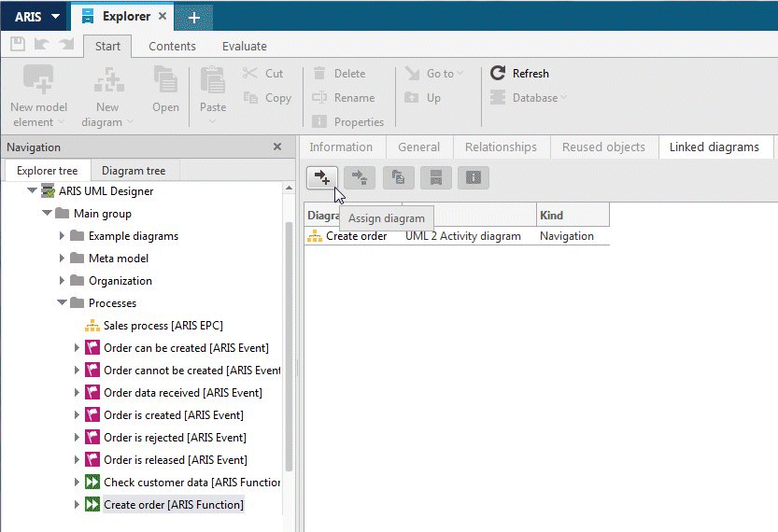
Task: Click the Kind column header
Action: pyautogui.click(x=573, y=216)
